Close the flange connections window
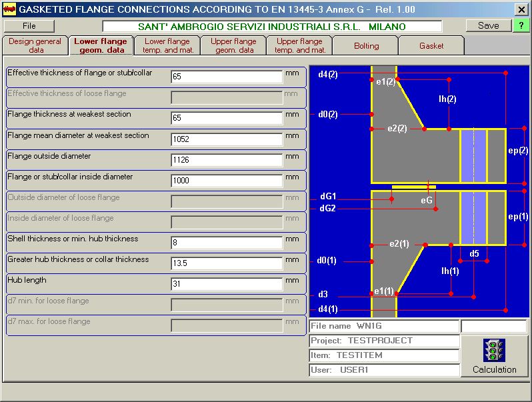The height and width of the screenshot is (402, 532). (x=521, y=9)
